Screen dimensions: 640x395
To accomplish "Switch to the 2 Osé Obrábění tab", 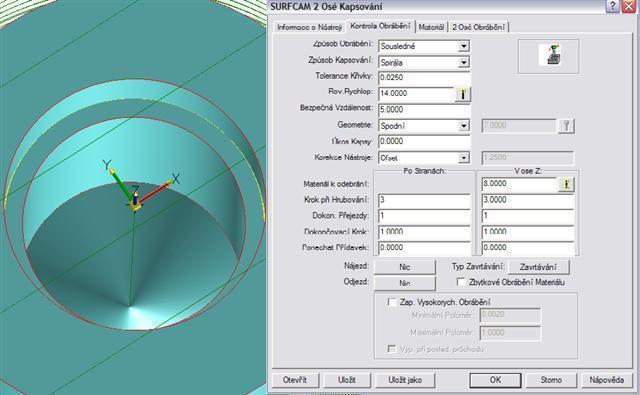I will click(478, 27).
